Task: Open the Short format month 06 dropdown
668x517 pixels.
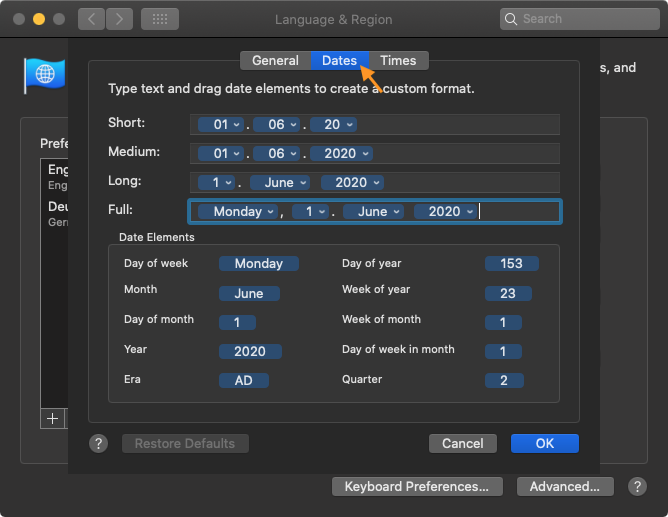Action: click(x=276, y=124)
